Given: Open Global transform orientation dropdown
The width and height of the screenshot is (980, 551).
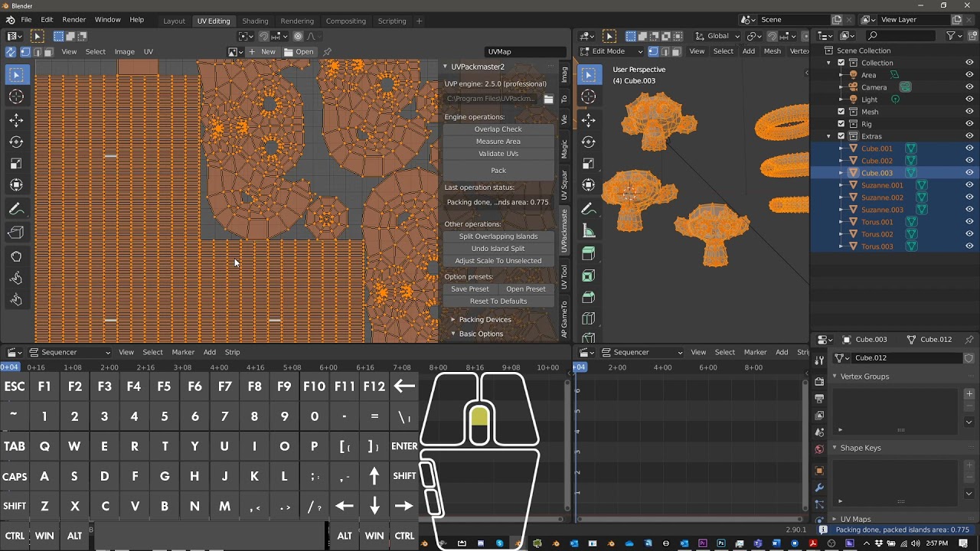Looking at the screenshot, I should coord(717,36).
